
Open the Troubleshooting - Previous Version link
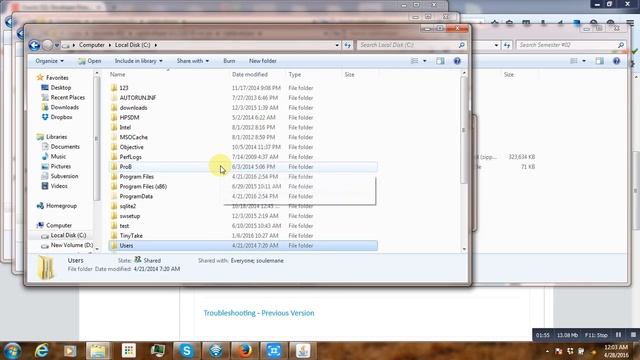(259, 313)
